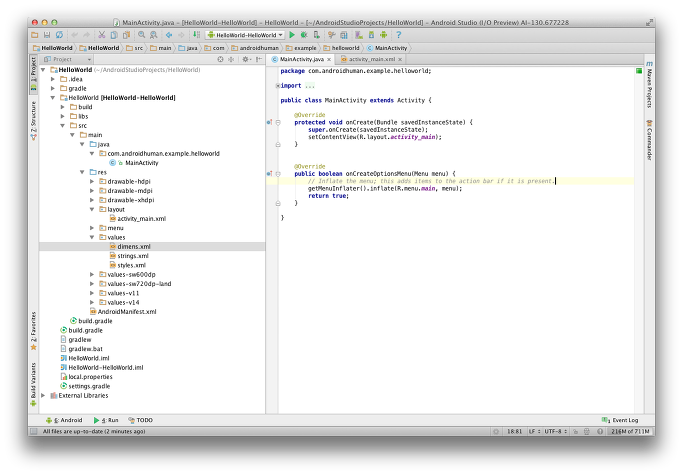Click the Open folder toolbar icon
This screenshot has height=475, width=683.
[34, 35]
